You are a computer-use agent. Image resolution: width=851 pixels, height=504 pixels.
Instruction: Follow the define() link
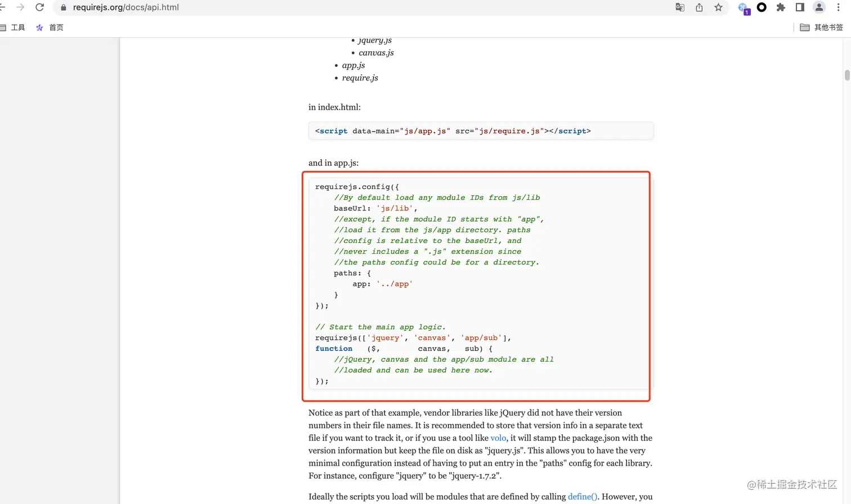pyautogui.click(x=583, y=497)
